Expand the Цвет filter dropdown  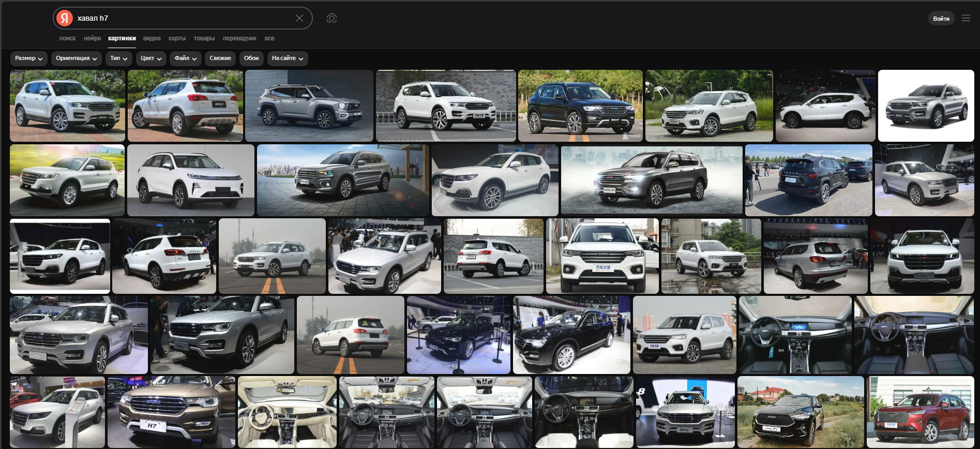pyautogui.click(x=151, y=58)
